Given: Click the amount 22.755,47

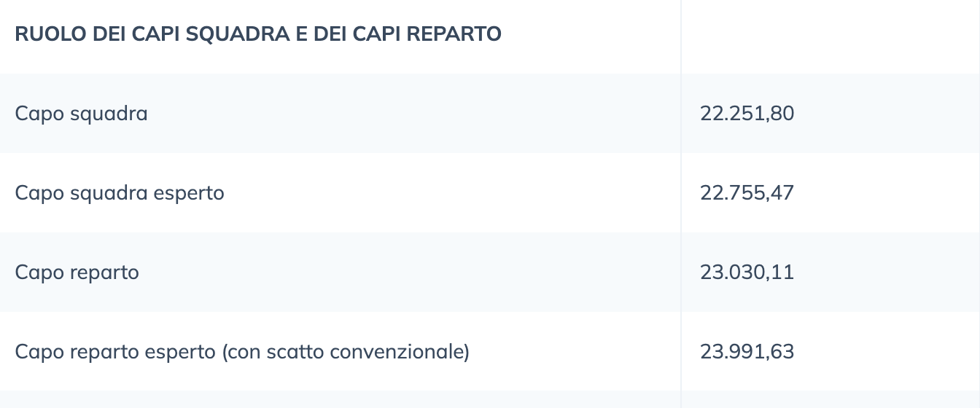Looking at the screenshot, I should (747, 193).
